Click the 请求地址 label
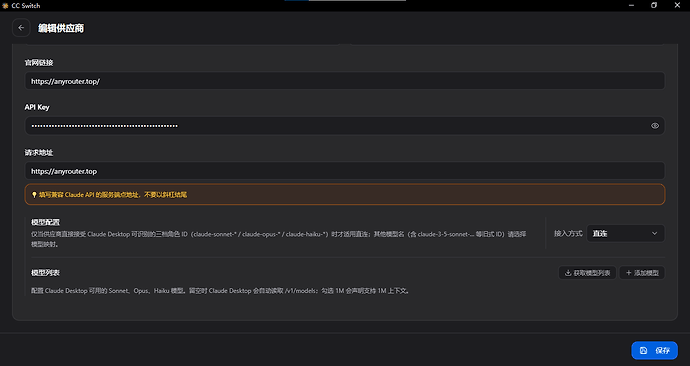Image resolution: width=690 pixels, height=366 pixels. [x=39, y=153]
